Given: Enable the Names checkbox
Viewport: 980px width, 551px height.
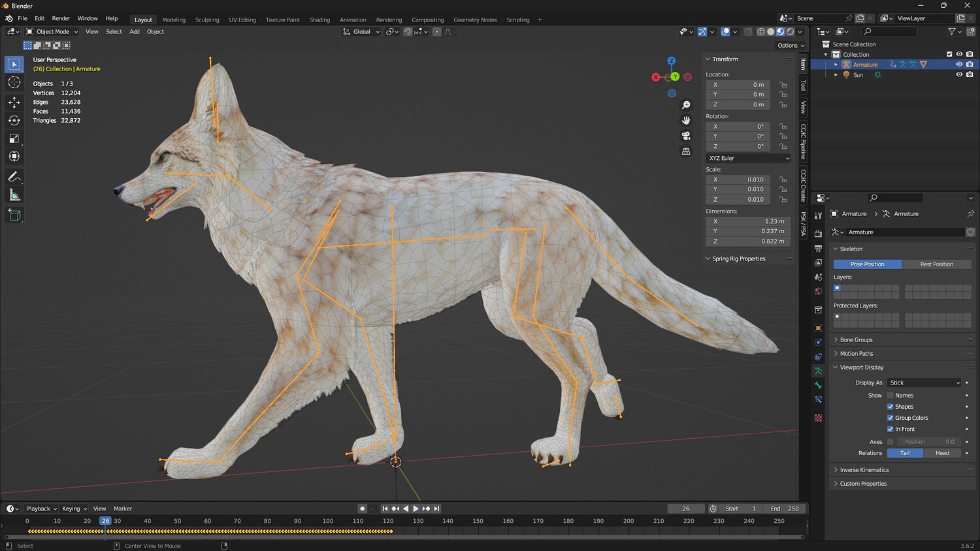Looking at the screenshot, I should point(890,396).
